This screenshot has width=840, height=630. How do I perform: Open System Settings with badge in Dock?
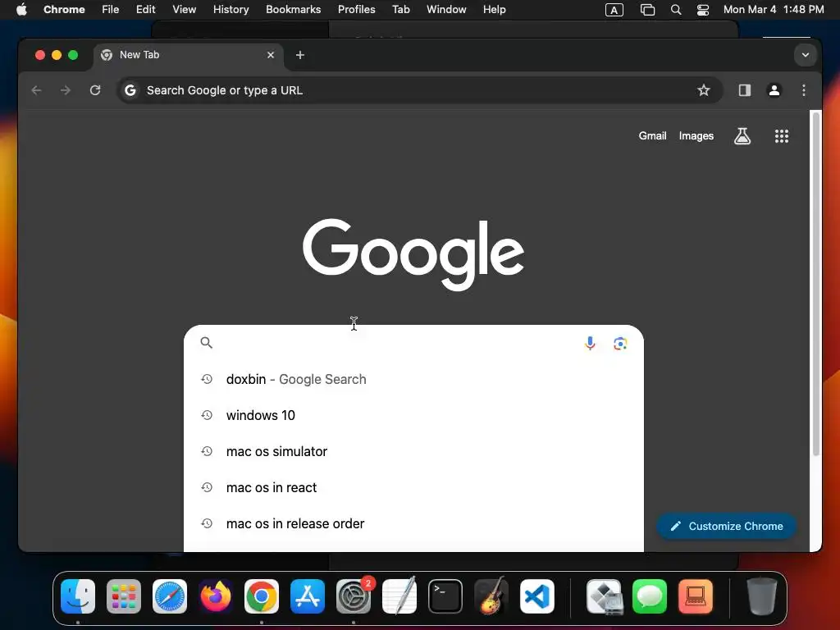click(354, 596)
